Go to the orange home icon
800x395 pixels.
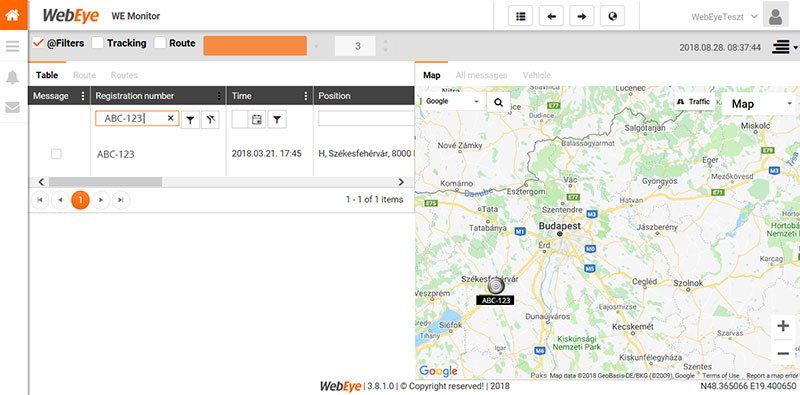(x=13, y=15)
